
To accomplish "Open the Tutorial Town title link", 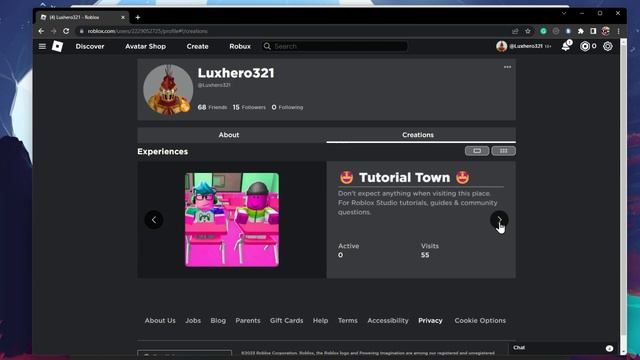I will click(404, 178).
